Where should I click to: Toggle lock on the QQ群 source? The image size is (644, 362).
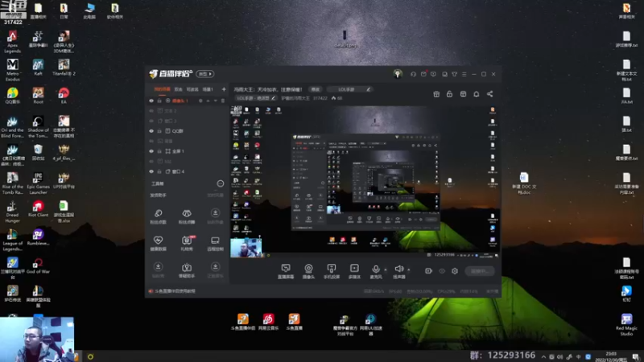tap(159, 131)
